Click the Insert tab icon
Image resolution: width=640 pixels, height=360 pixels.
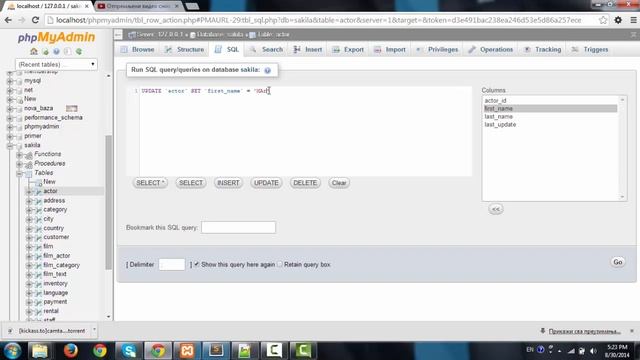click(x=297, y=49)
